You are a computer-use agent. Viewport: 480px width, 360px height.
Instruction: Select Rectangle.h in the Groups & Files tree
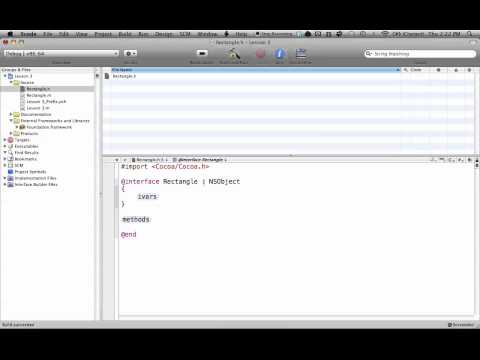tap(38, 89)
